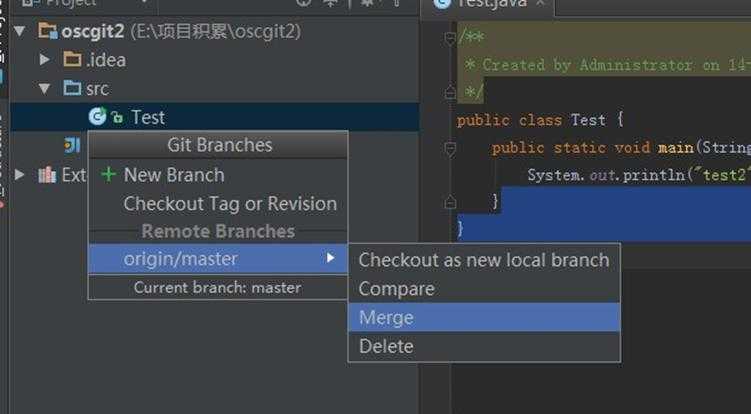This screenshot has width=751, height=414.
Task: Click the System.out.println statement
Action: coord(638,175)
